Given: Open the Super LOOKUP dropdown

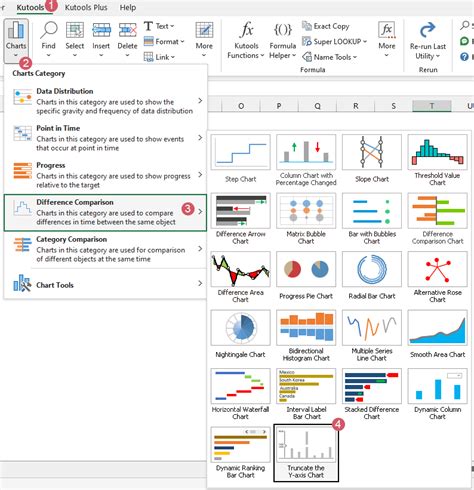Looking at the screenshot, I should tap(334, 42).
